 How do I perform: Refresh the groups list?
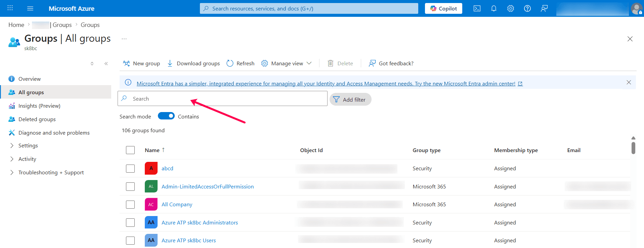(x=241, y=63)
